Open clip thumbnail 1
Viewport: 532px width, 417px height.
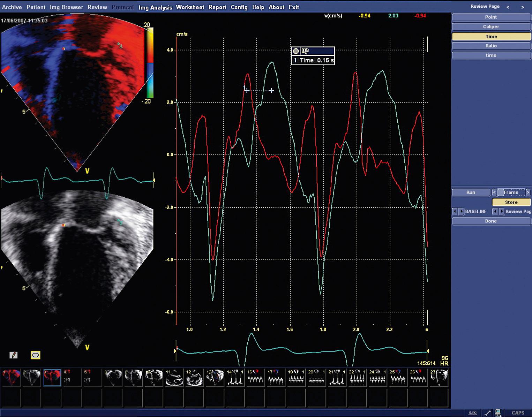(x=12, y=378)
